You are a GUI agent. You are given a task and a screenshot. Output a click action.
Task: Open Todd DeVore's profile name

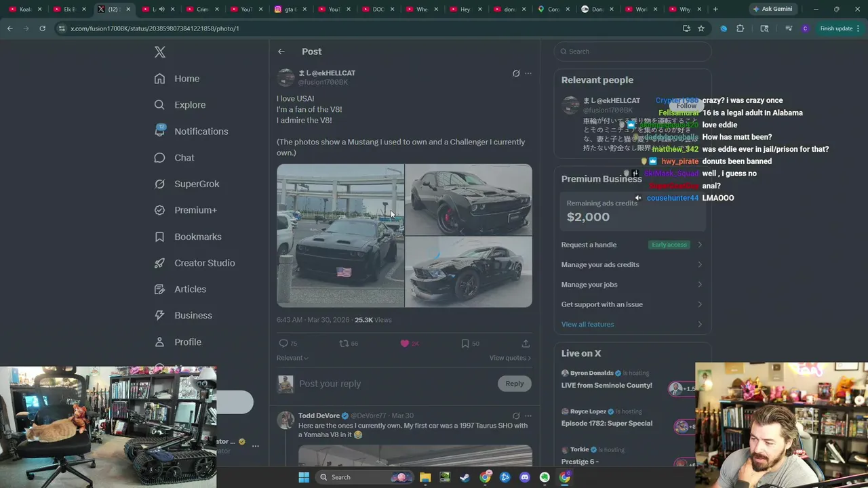coord(319,415)
